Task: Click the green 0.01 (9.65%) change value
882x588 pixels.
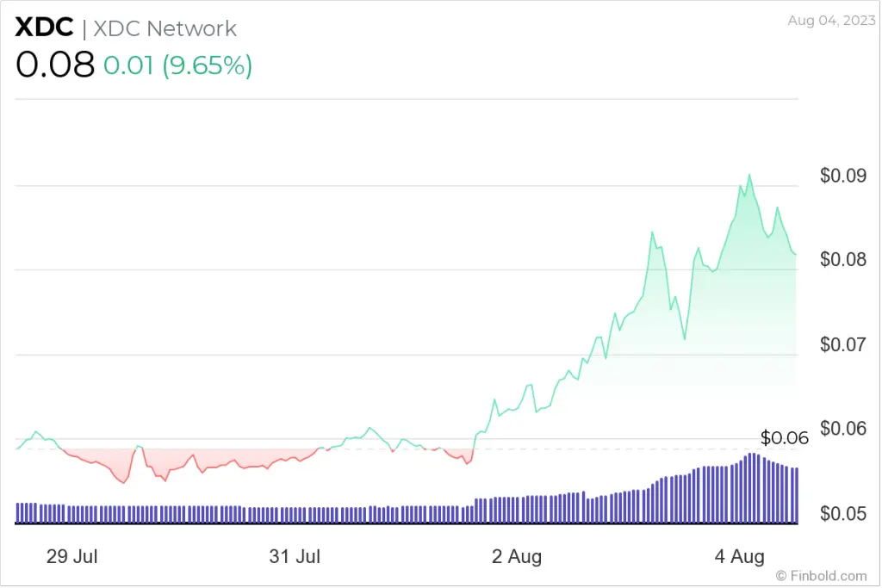Action: tap(177, 66)
